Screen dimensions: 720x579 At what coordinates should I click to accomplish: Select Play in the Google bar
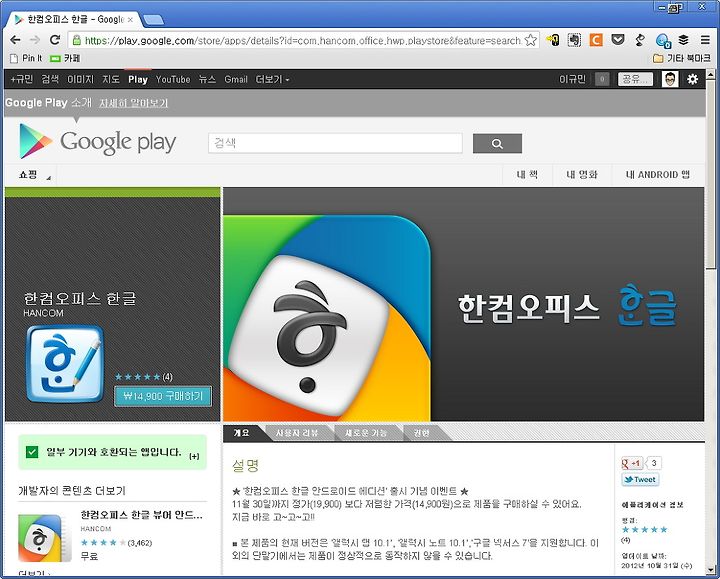[x=138, y=79]
